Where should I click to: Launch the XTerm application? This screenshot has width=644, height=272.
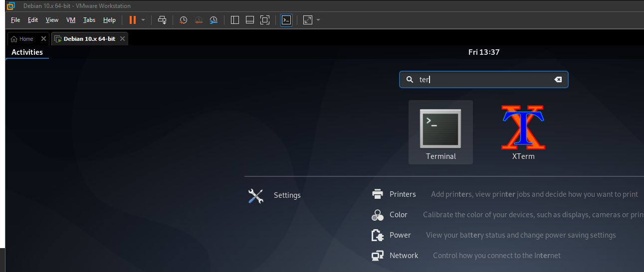[x=523, y=133]
